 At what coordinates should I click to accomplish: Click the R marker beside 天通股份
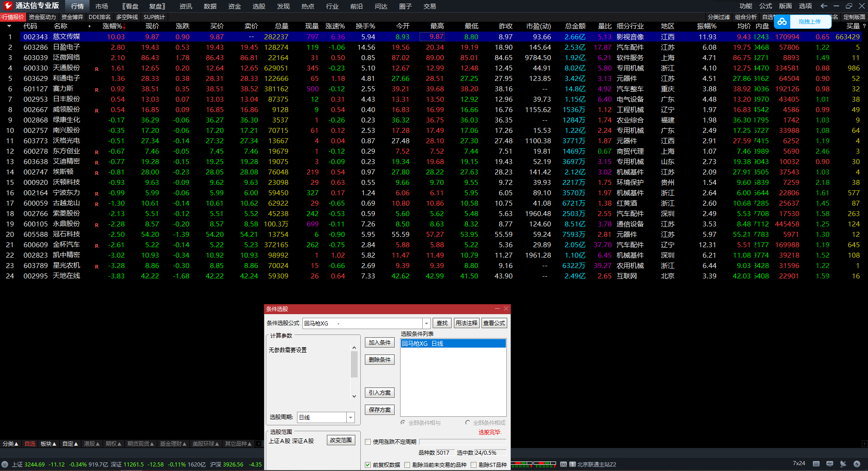pyautogui.click(x=97, y=69)
